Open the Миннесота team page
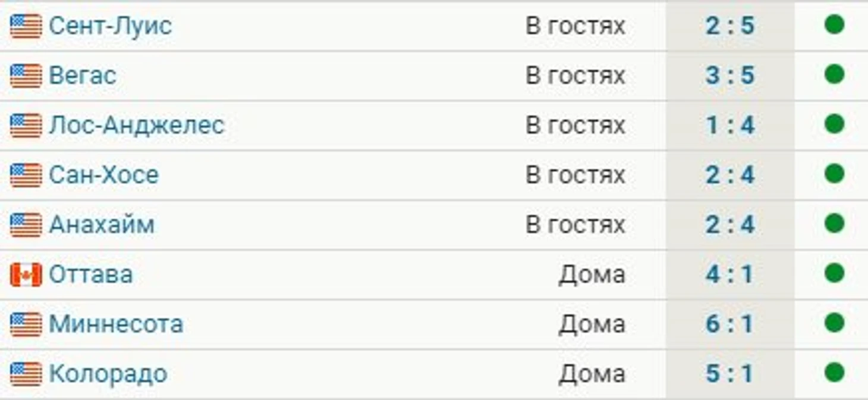This screenshot has width=868, height=400. coord(116,324)
